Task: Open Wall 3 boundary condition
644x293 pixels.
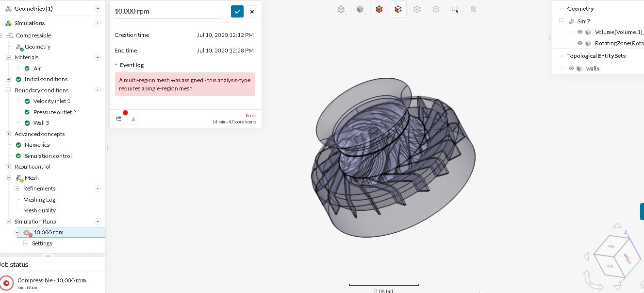Action: point(41,123)
